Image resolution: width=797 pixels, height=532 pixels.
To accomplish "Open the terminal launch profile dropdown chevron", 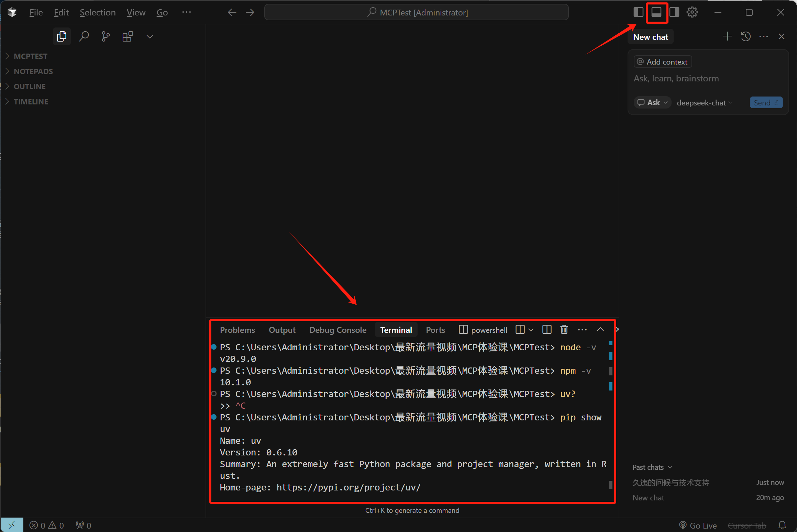I will pyautogui.click(x=531, y=330).
